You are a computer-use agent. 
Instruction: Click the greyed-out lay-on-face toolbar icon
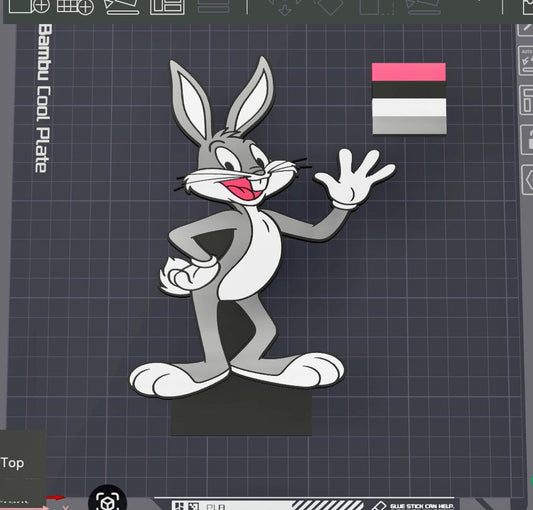click(424, 7)
